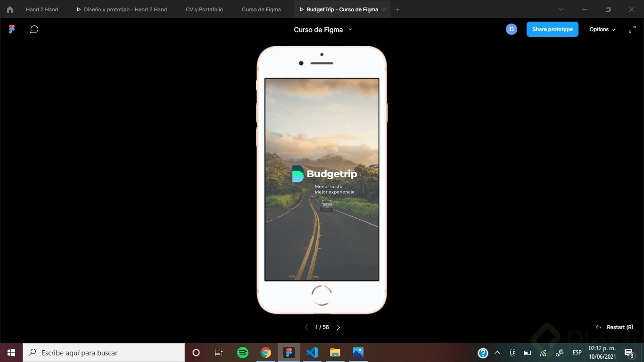644x362 pixels.
Task: Click the Meet Now camera tray icon
Action: (512, 353)
